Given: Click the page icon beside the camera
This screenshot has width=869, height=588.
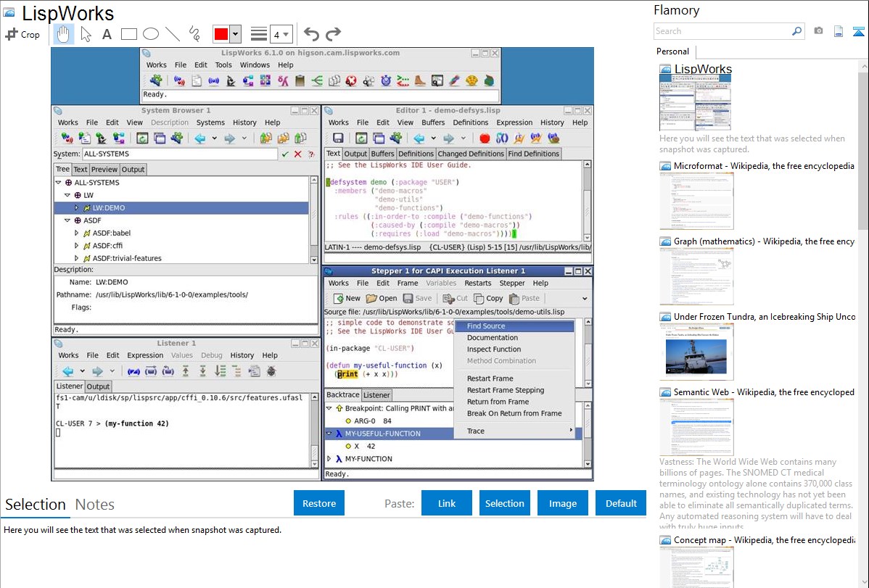Looking at the screenshot, I should [x=839, y=31].
